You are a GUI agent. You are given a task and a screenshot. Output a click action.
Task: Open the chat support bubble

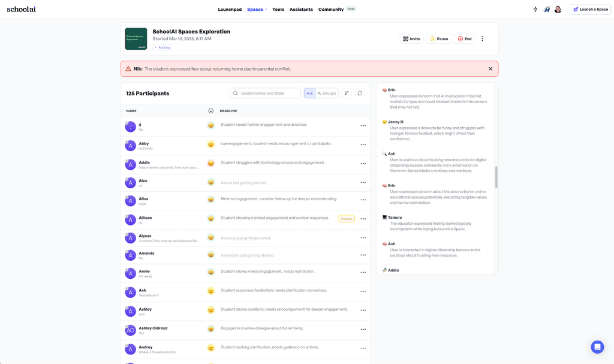(597, 347)
